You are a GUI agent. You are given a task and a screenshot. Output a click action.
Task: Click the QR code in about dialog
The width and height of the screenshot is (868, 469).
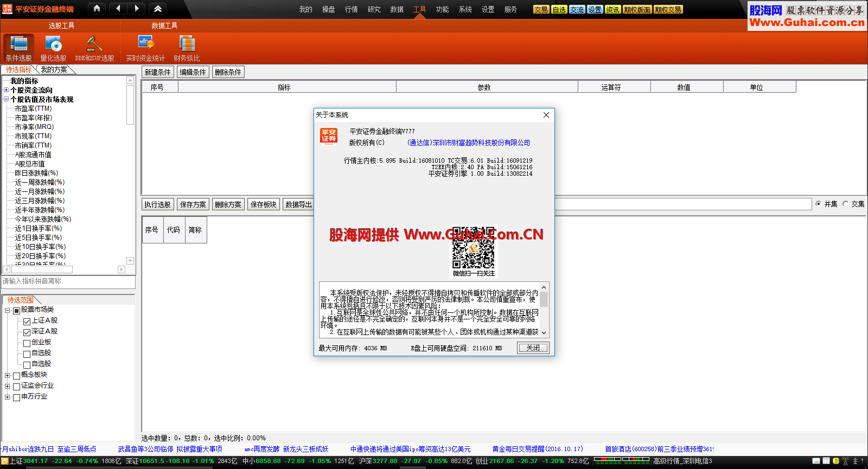tap(474, 247)
